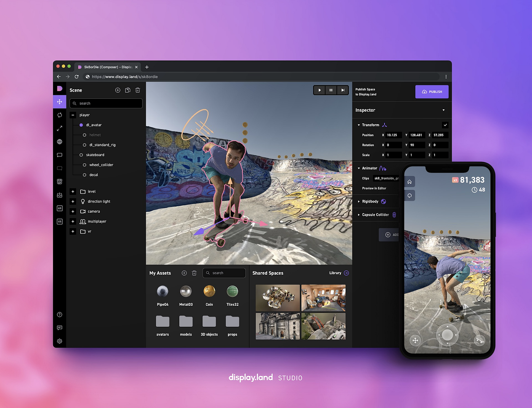532x408 pixels.
Task: Open feedback chat icon in sidebar
Action: coord(60,328)
